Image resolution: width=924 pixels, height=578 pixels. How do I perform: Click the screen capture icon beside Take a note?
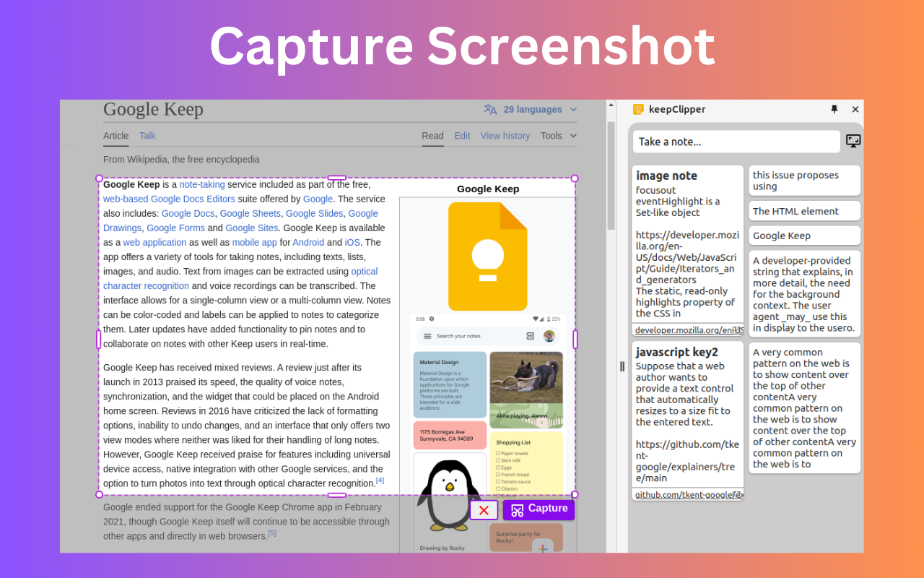point(853,141)
